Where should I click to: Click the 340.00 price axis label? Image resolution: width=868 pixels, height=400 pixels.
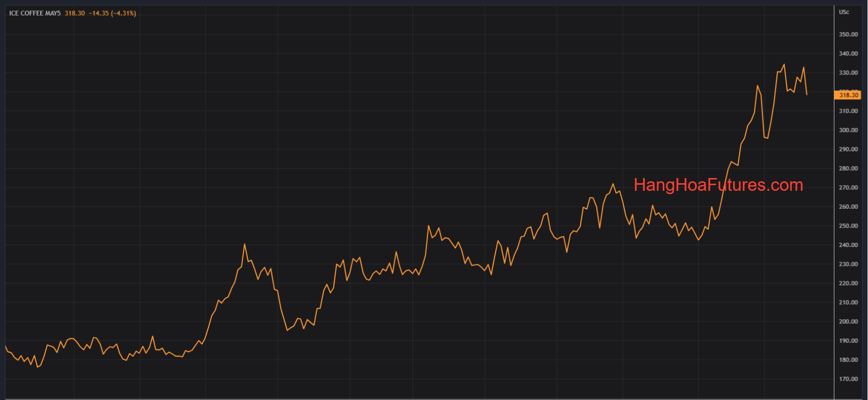click(848, 54)
